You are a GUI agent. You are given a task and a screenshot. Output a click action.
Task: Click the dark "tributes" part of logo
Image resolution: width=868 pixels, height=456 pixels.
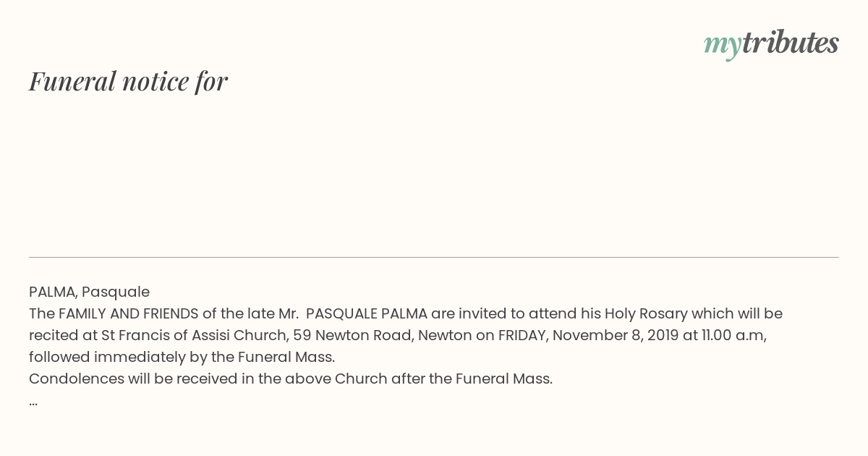tap(790, 43)
